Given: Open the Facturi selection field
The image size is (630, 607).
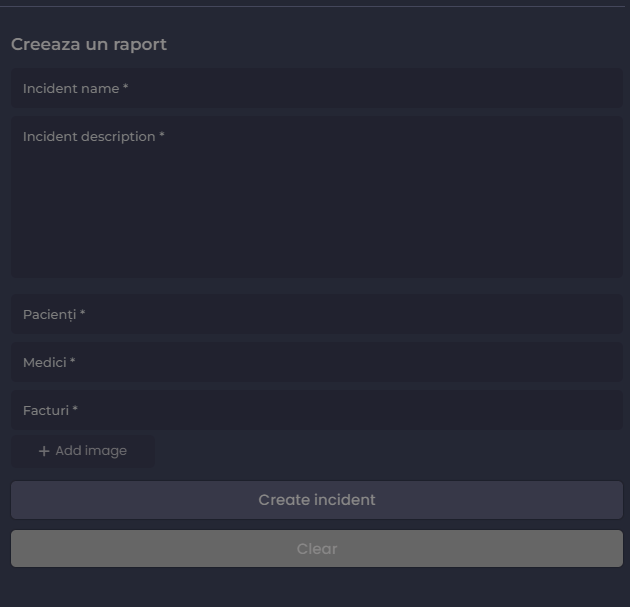Looking at the screenshot, I should coord(316,410).
